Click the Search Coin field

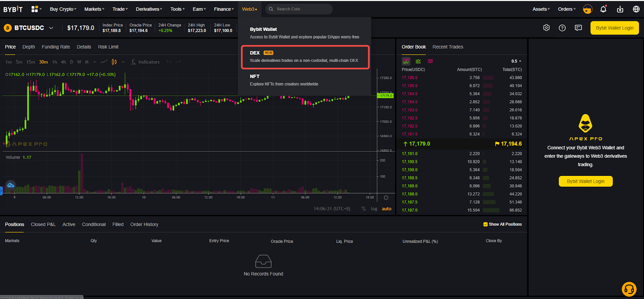click(299, 9)
